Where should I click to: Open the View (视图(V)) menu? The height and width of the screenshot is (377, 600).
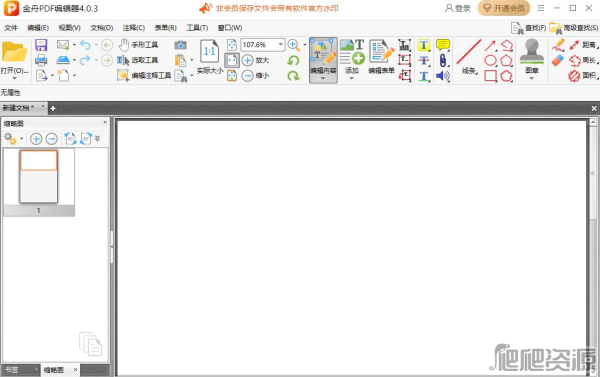click(69, 28)
